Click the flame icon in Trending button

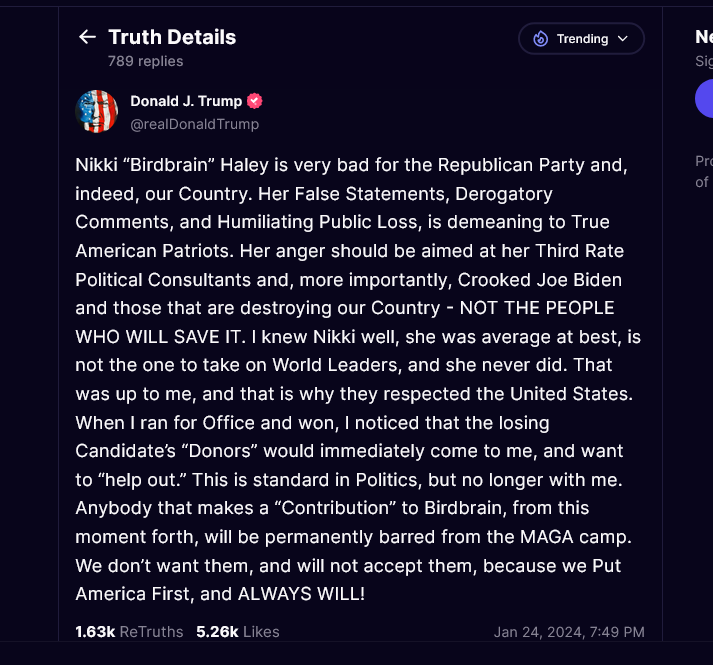[x=540, y=39]
